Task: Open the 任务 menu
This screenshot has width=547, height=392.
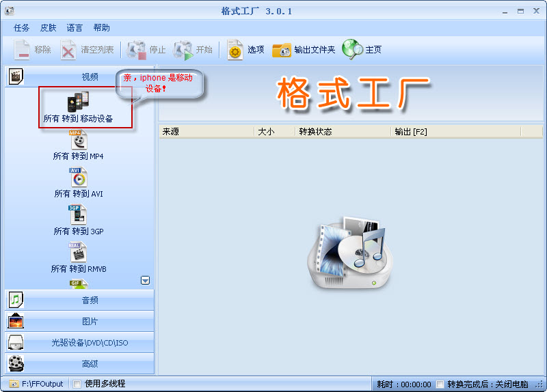Action: coord(21,28)
